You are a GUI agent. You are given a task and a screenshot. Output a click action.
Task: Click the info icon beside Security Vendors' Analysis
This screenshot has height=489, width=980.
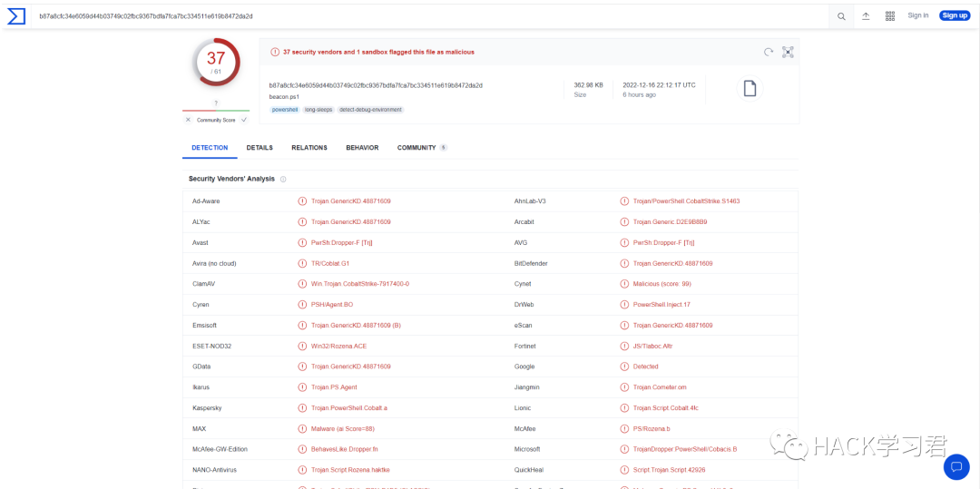pos(283,180)
